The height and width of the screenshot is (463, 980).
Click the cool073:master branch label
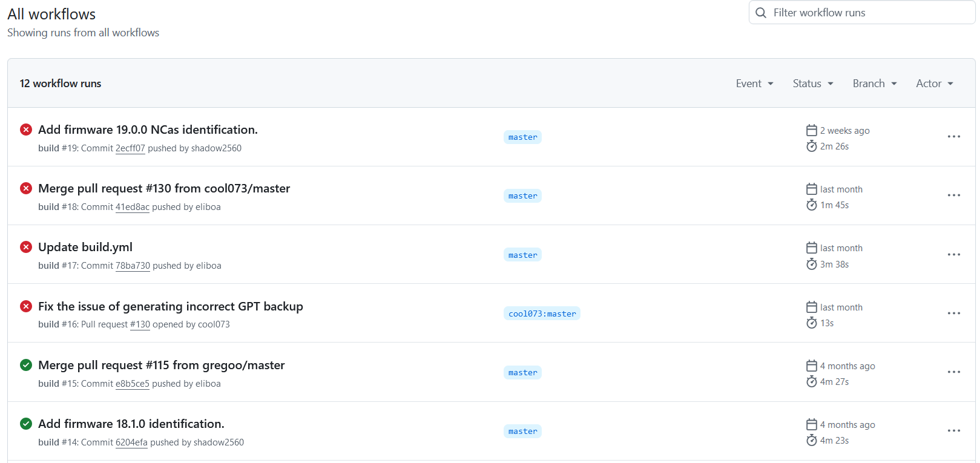point(542,314)
